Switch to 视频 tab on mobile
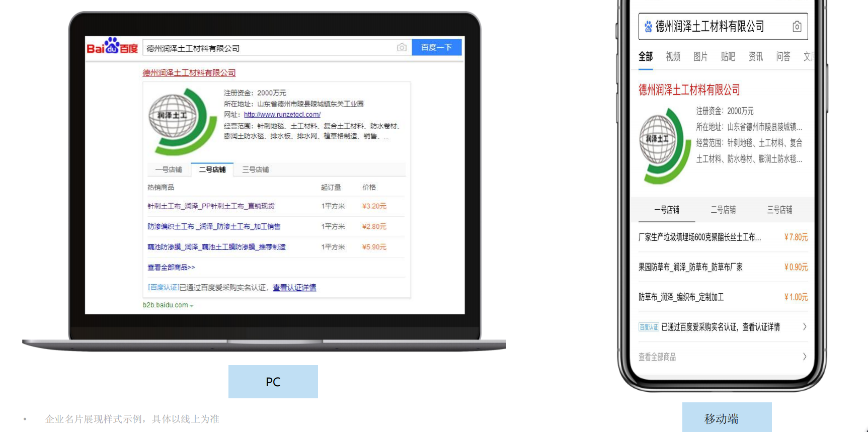 pyautogui.click(x=673, y=56)
